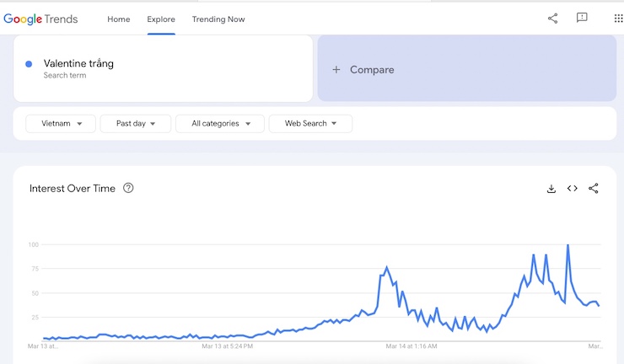
Task: Open Interest Over Time help icon
Action: click(128, 188)
